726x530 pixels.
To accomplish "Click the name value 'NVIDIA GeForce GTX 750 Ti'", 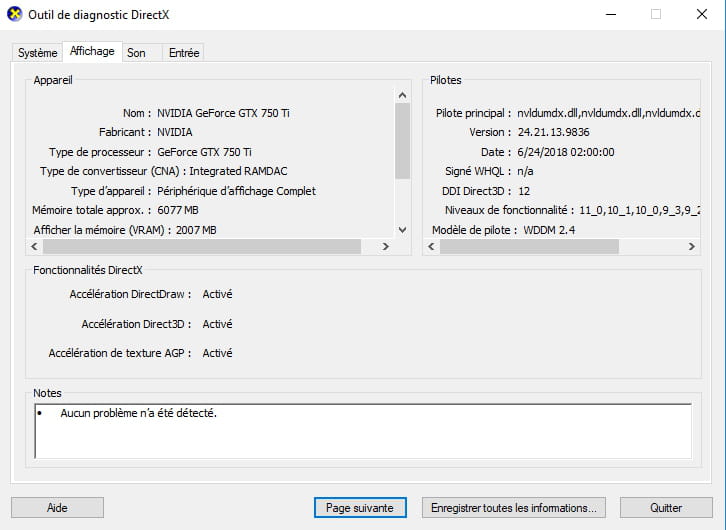I will pyautogui.click(x=223, y=113).
